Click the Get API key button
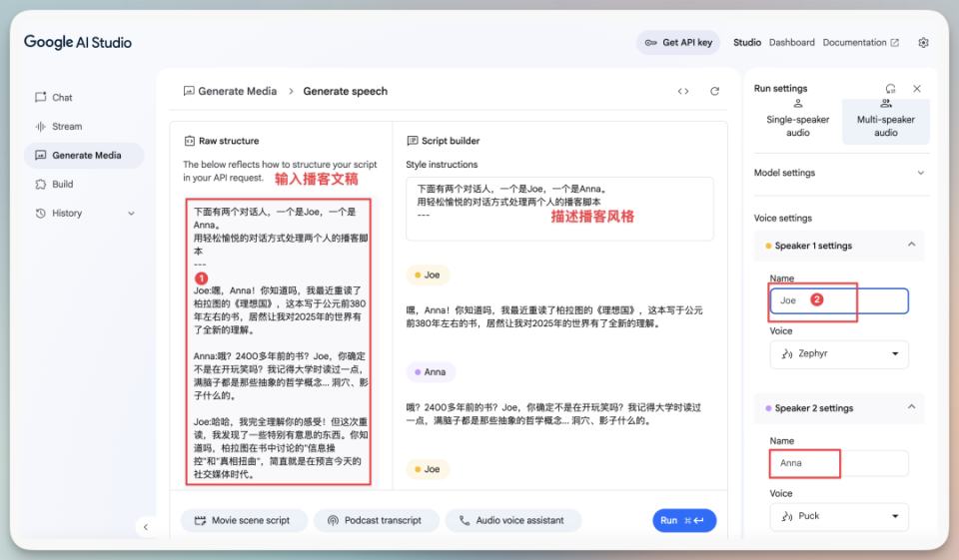 [x=678, y=43]
